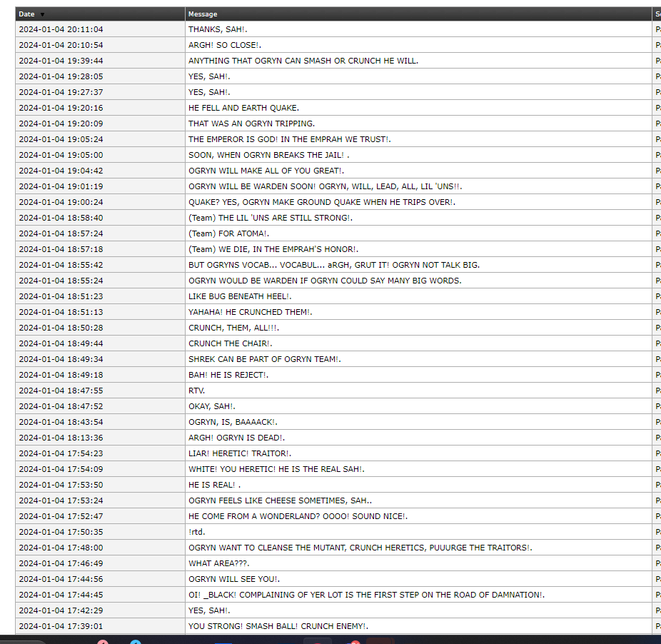The height and width of the screenshot is (644, 661).
Task: Click the "LIAR! HERETIC! TRAITOR!." message
Action: 240,453
